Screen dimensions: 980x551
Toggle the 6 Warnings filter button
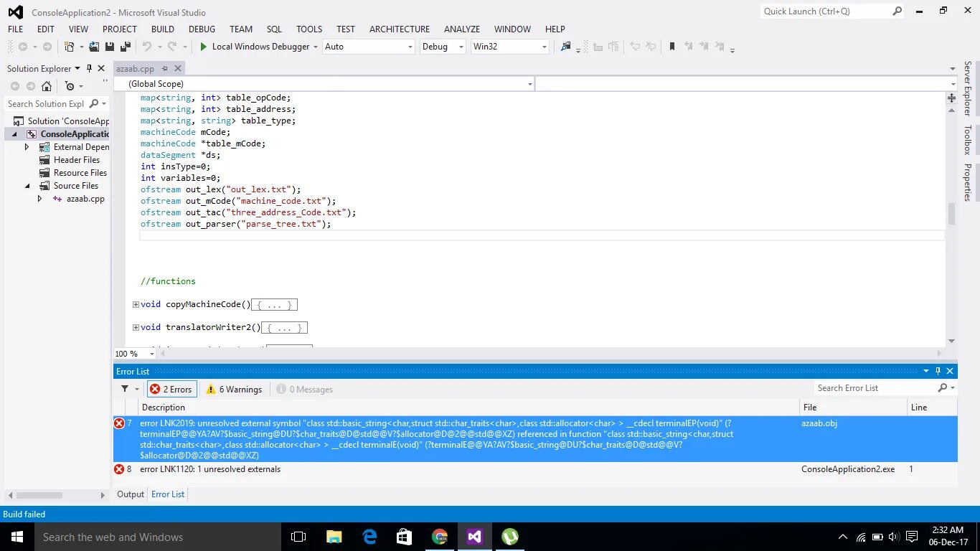[x=234, y=389]
